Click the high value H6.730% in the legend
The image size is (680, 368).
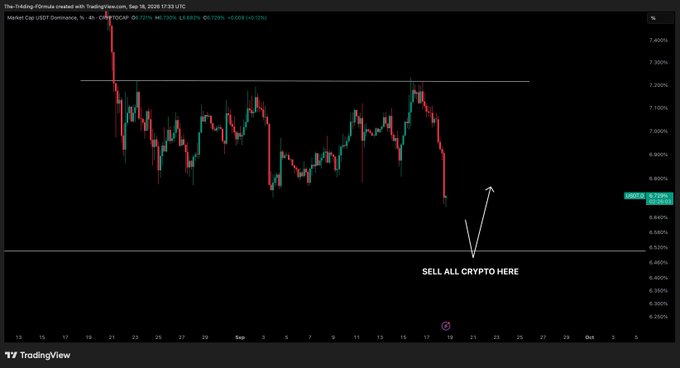(166, 18)
